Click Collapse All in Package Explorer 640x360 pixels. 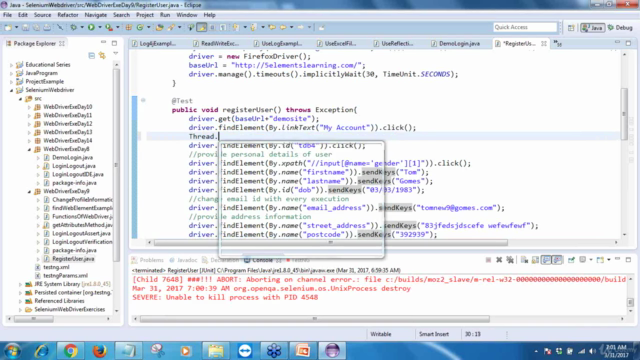(x=91, y=56)
